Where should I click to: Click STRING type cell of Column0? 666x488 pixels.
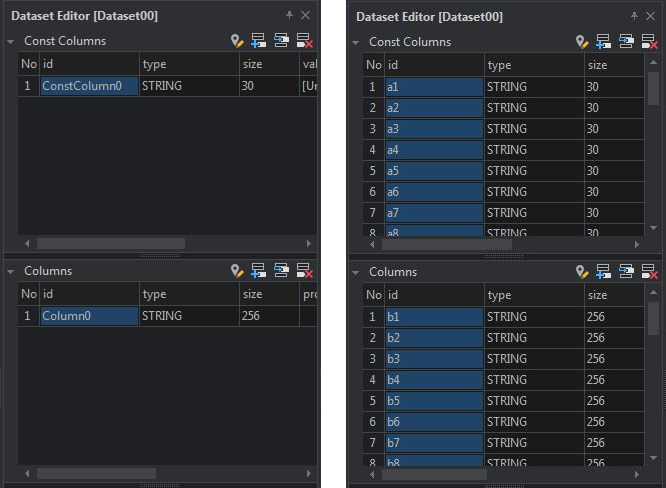(188, 316)
